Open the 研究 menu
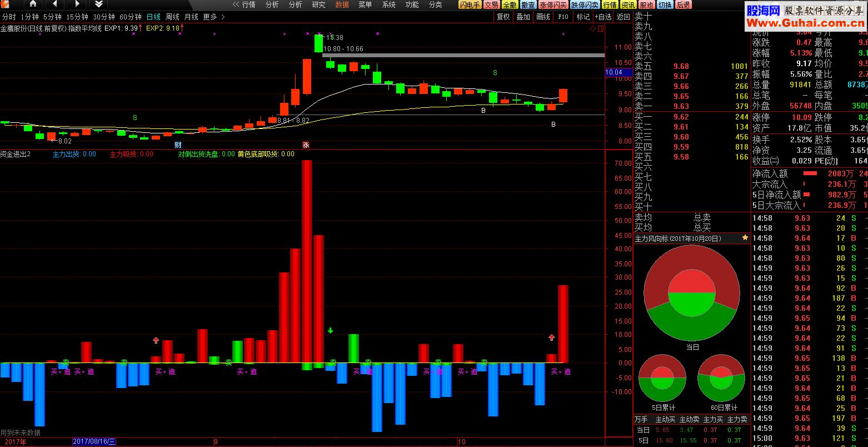The image size is (868, 447). click(x=319, y=4)
